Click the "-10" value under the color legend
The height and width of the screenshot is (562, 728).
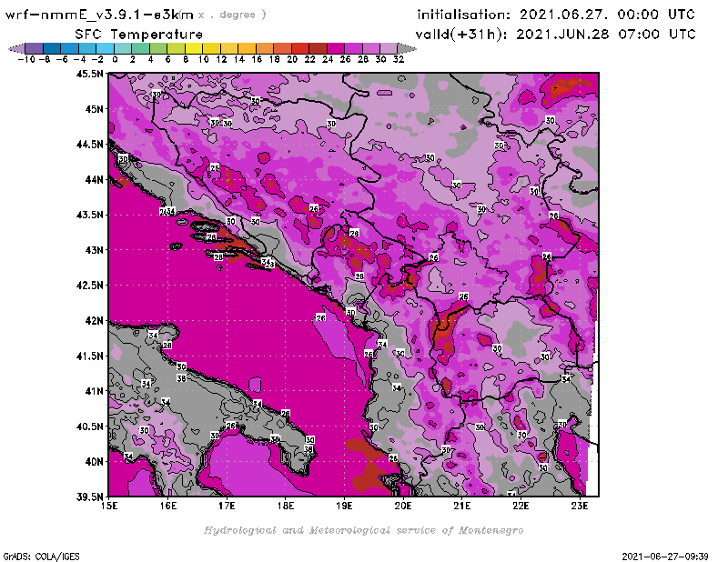tap(26, 59)
